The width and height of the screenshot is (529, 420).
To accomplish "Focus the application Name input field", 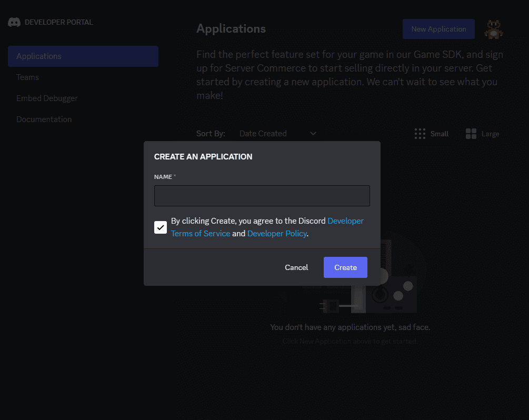I will [x=262, y=196].
